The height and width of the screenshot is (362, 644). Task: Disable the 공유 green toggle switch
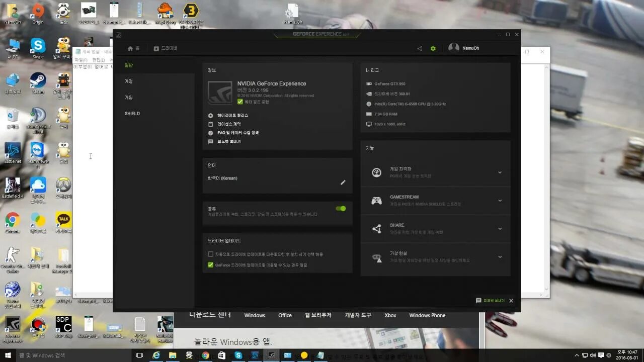point(341,208)
